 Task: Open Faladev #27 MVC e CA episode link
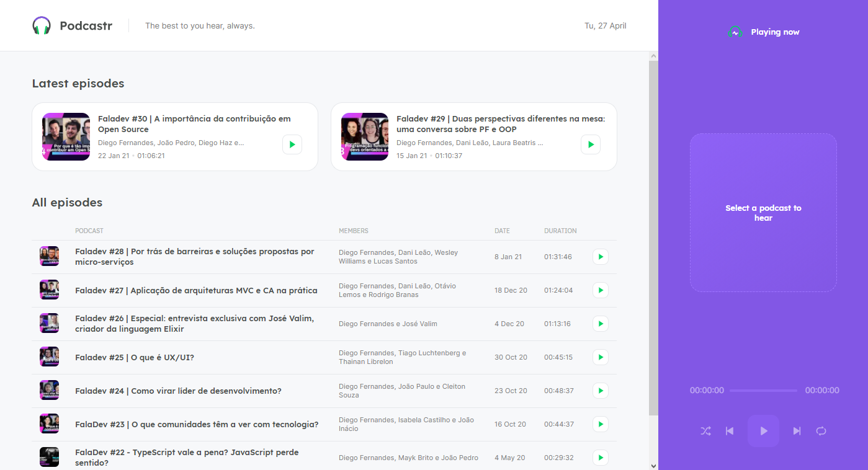coord(196,290)
